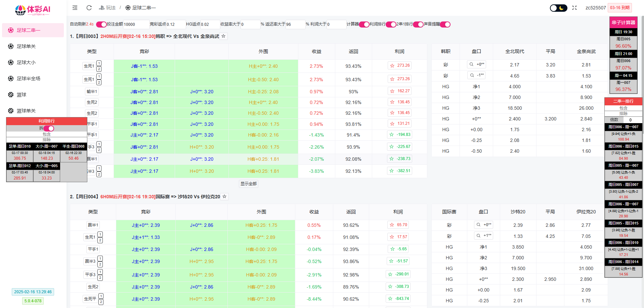Click the star beside profit 273.26 in first row

coord(392,66)
